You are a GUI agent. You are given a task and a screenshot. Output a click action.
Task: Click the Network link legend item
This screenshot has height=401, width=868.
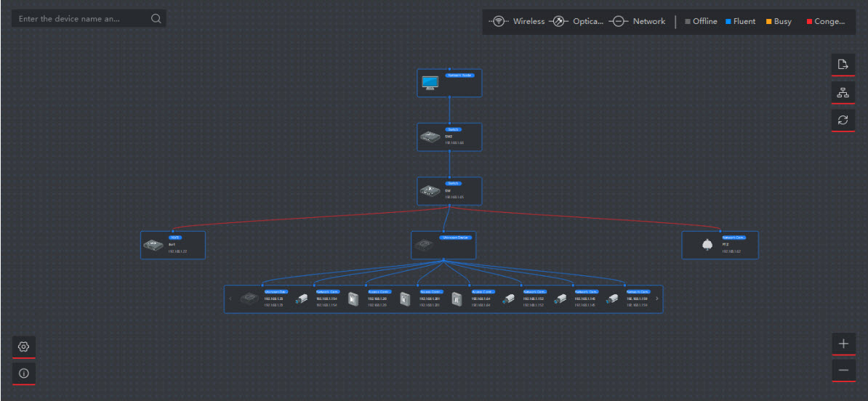pos(637,22)
